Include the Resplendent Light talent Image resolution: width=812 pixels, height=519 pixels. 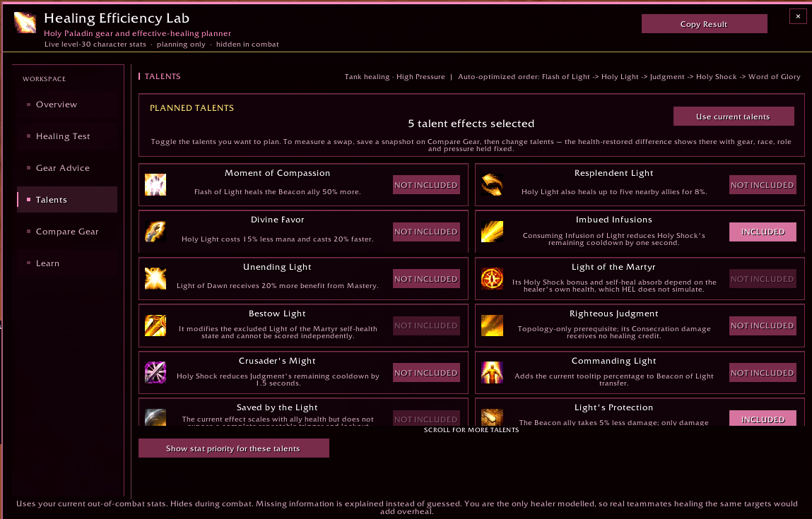coord(763,185)
